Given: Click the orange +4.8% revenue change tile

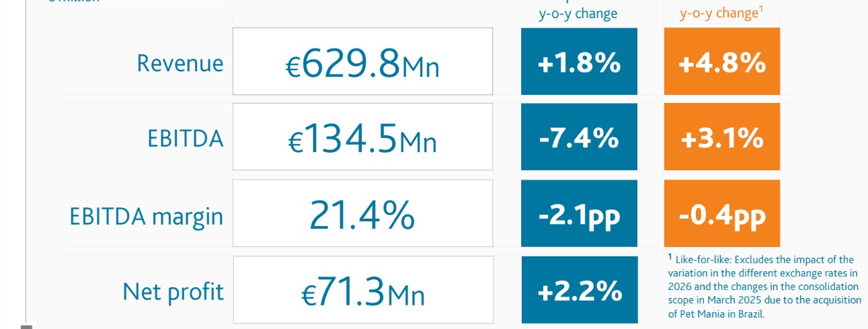Looking at the screenshot, I should point(722,61).
